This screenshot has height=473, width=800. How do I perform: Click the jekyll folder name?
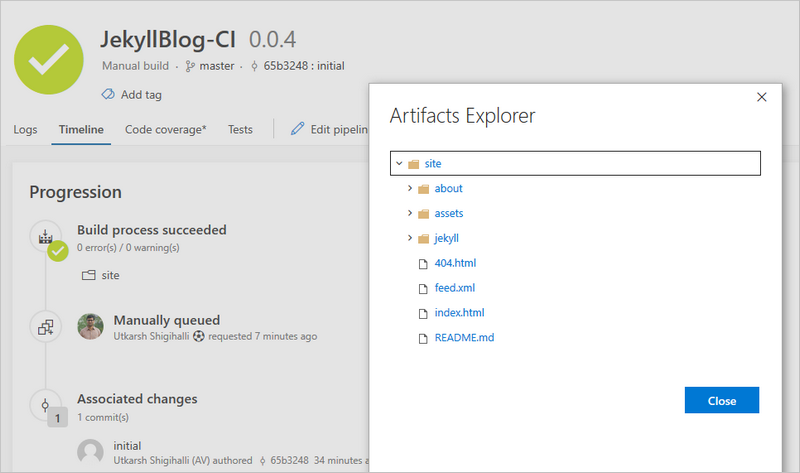[x=446, y=238]
